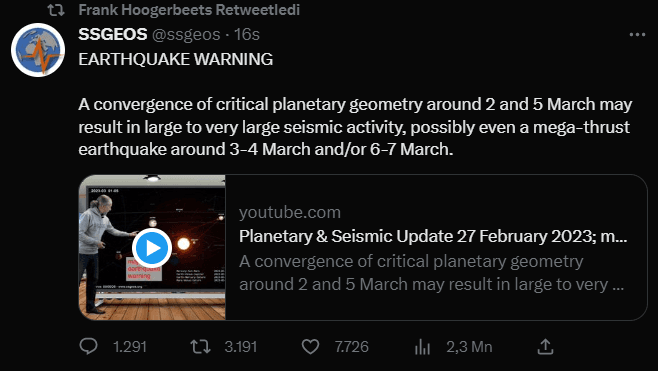Open the SSGEOS display name
The height and width of the screenshot is (371, 658).
pyautogui.click(x=112, y=34)
